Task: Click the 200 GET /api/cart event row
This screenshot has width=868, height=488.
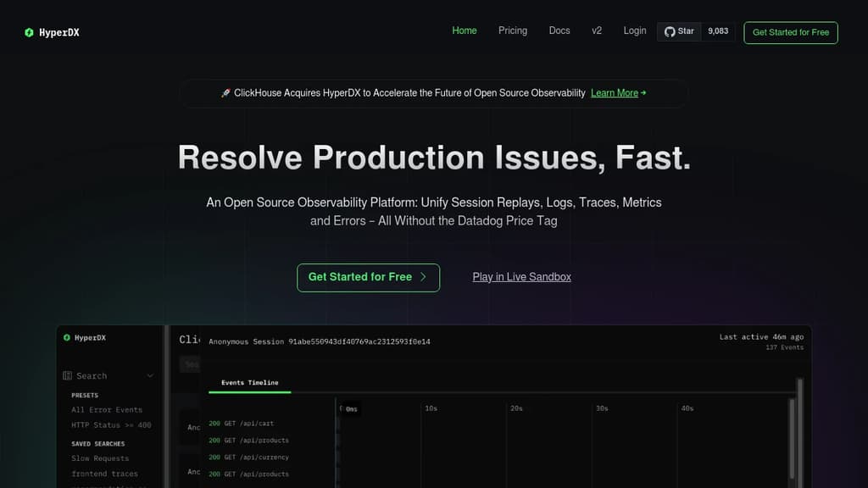Action: tap(242, 424)
